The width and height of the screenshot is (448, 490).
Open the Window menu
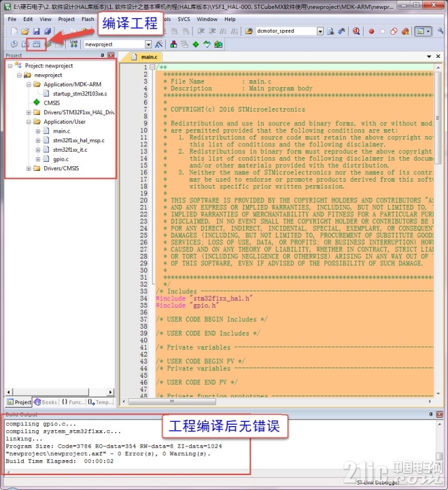click(207, 19)
